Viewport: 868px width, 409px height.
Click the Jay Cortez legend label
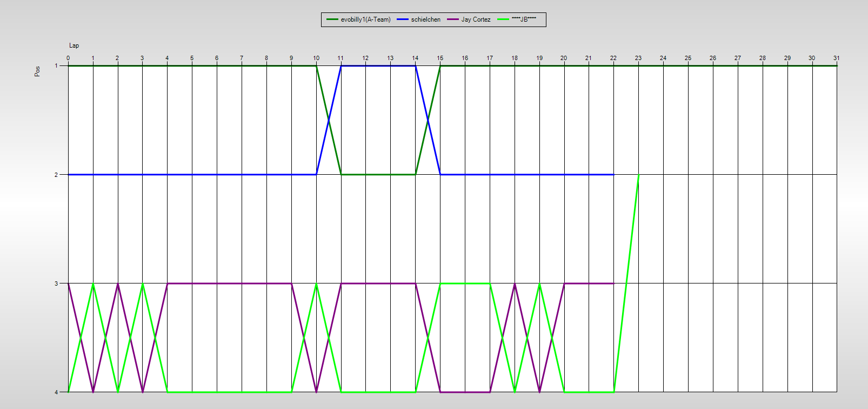tap(476, 19)
